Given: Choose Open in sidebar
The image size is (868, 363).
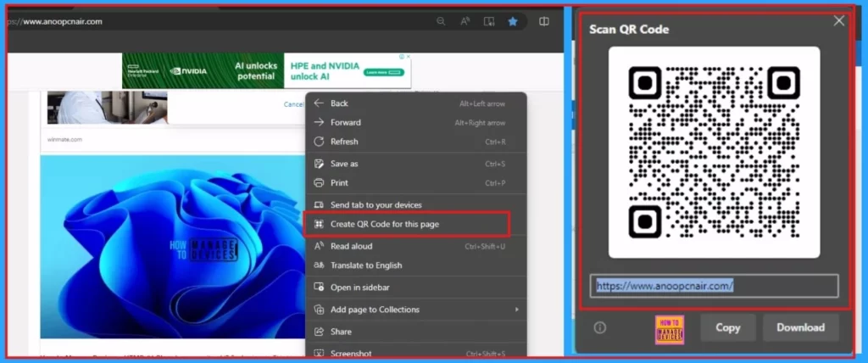Looking at the screenshot, I should pyautogui.click(x=415, y=288).
